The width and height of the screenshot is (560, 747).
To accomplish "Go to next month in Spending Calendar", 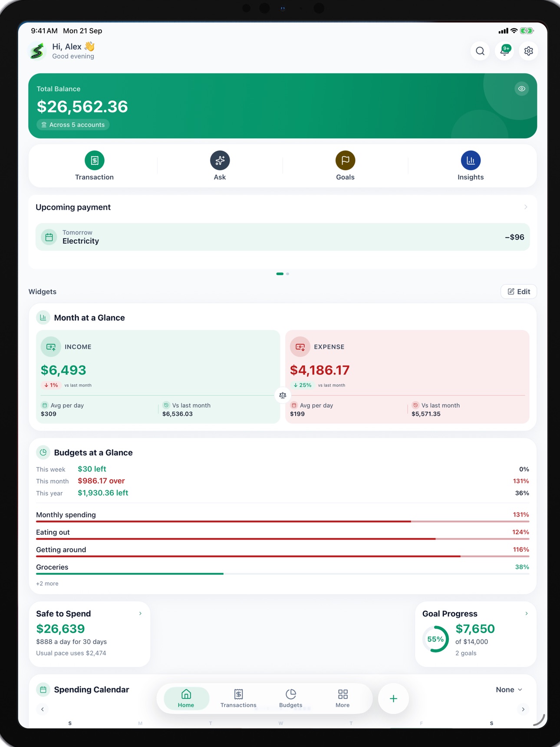I will (523, 709).
